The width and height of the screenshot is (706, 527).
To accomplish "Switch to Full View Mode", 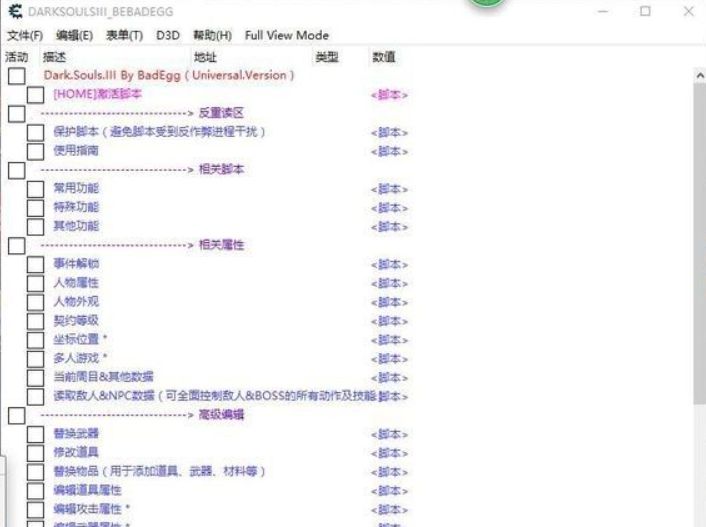I will click(286, 36).
